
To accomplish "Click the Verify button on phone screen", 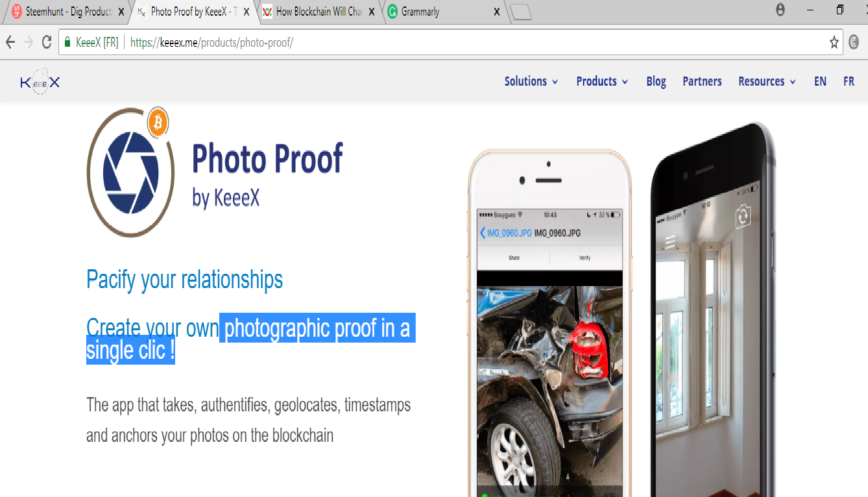I will (585, 258).
